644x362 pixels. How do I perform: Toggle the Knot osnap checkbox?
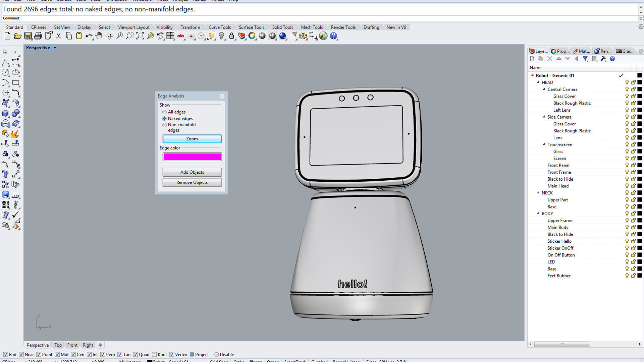point(155,354)
